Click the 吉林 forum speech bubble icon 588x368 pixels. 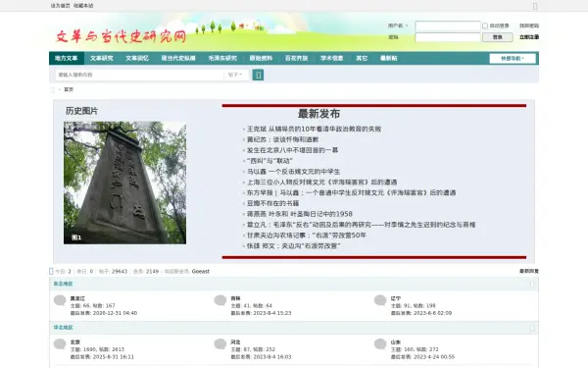220,300
